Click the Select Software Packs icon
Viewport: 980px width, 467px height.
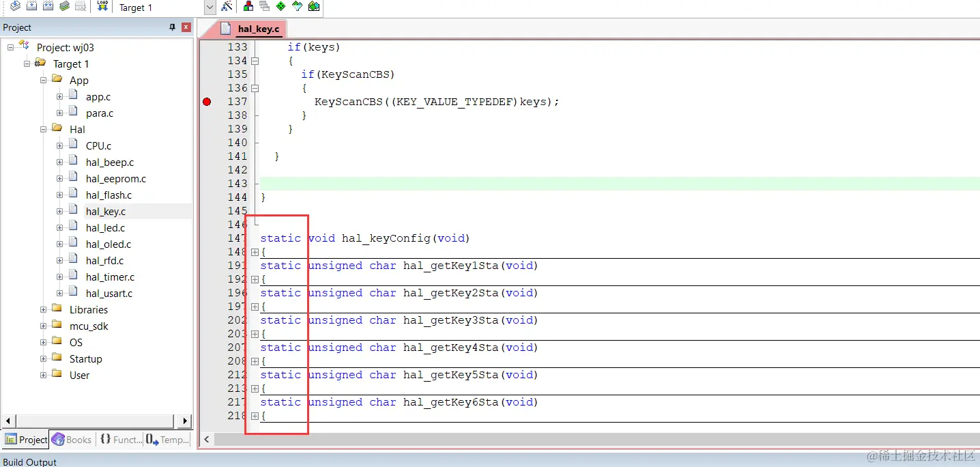297,6
